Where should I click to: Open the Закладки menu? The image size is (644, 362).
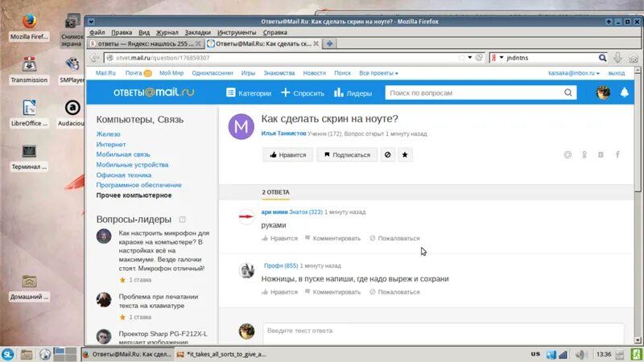tap(197, 32)
